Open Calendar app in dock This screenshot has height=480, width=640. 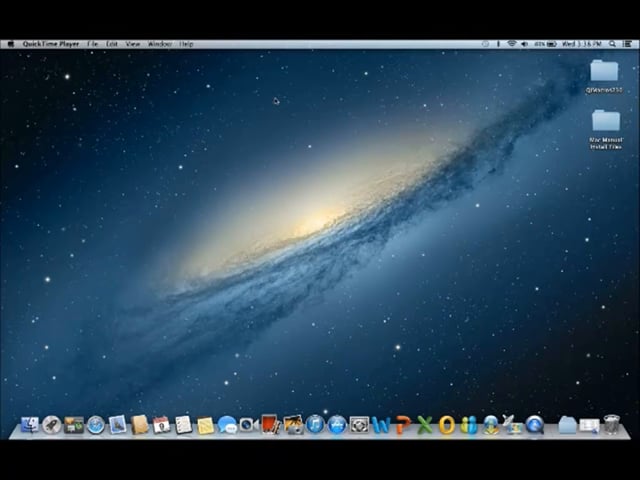(x=162, y=425)
